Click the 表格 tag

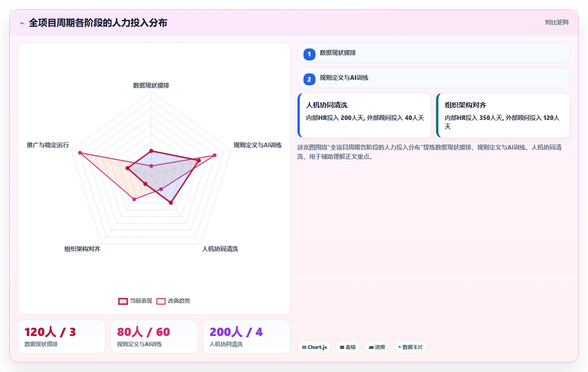348,347
